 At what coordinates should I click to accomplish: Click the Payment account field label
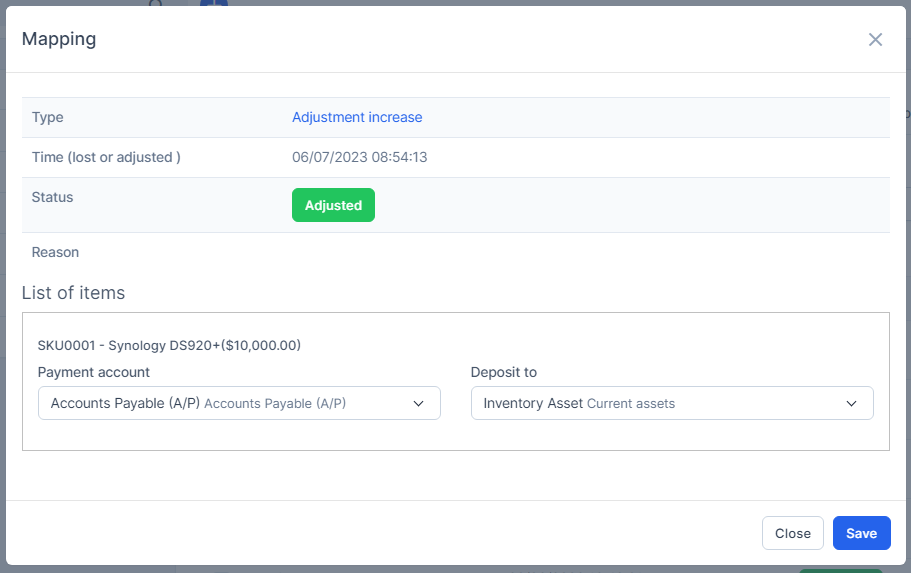[x=94, y=372]
